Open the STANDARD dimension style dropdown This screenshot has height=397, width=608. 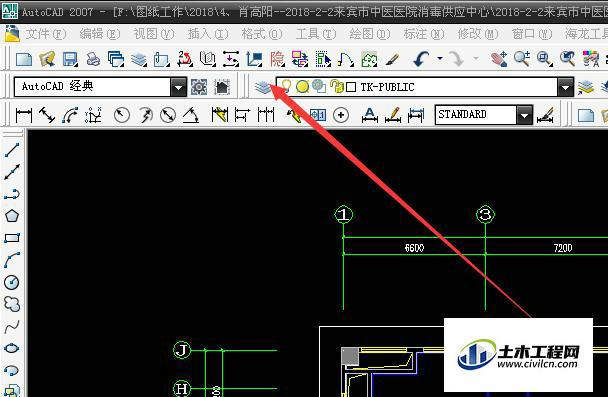[524, 115]
